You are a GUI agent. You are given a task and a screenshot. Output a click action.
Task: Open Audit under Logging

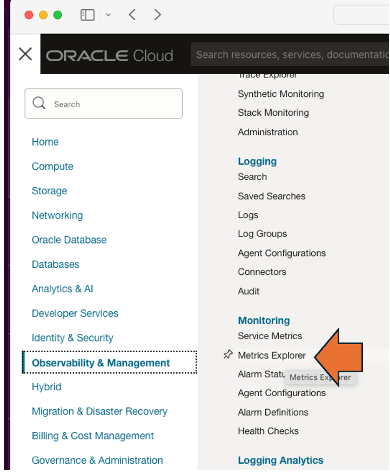point(249,291)
